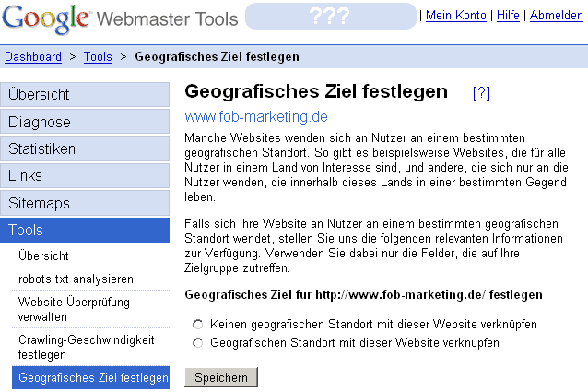This screenshot has width=588, height=392.
Task: Go to Tools breadcrumb link
Action: [98, 56]
